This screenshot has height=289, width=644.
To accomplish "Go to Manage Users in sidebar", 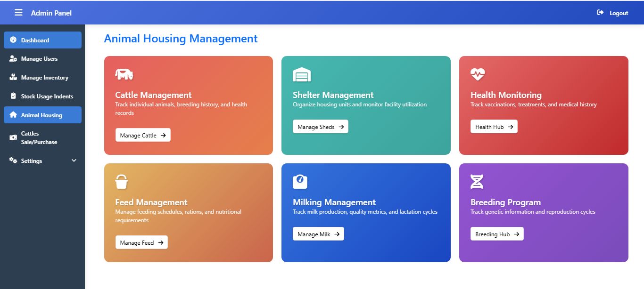I will 42,59.
